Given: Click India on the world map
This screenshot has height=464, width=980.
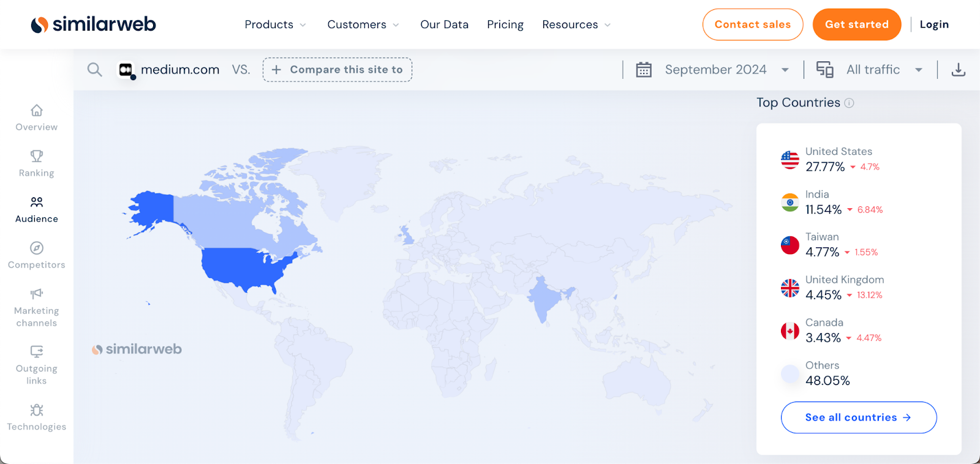Looking at the screenshot, I should coord(543,299).
